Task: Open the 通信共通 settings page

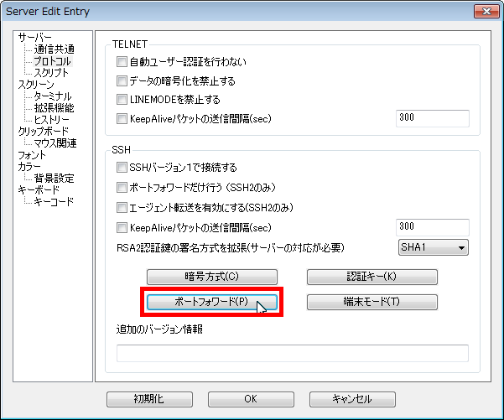Action: point(54,49)
